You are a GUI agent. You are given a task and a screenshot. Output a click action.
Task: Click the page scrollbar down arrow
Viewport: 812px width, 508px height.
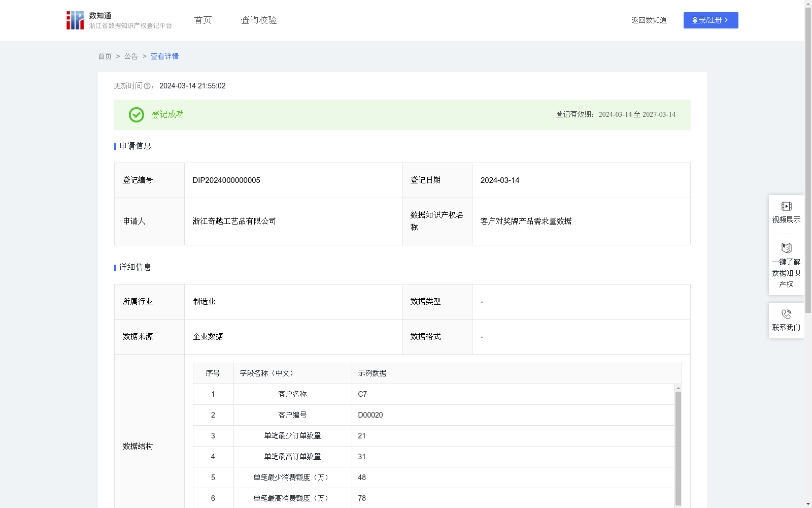click(x=808, y=504)
